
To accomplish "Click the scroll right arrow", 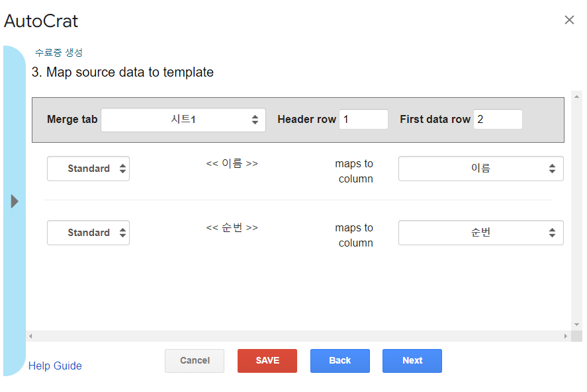I will (x=566, y=336).
